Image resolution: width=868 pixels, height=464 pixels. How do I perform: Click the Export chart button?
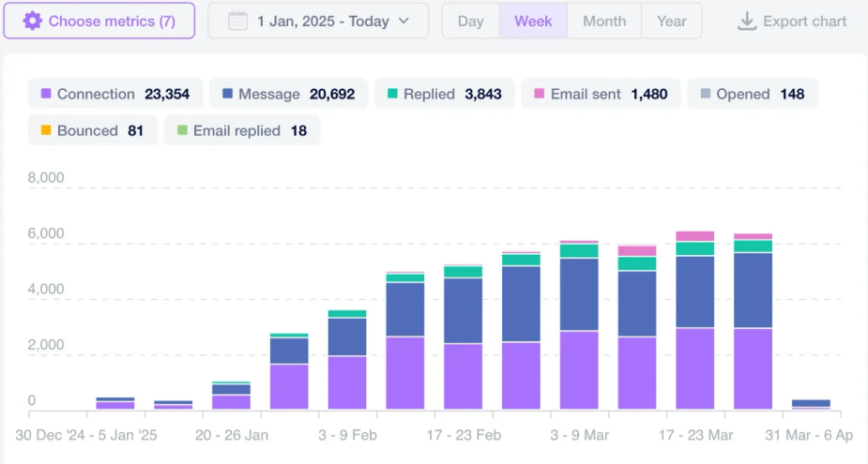tap(793, 21)
